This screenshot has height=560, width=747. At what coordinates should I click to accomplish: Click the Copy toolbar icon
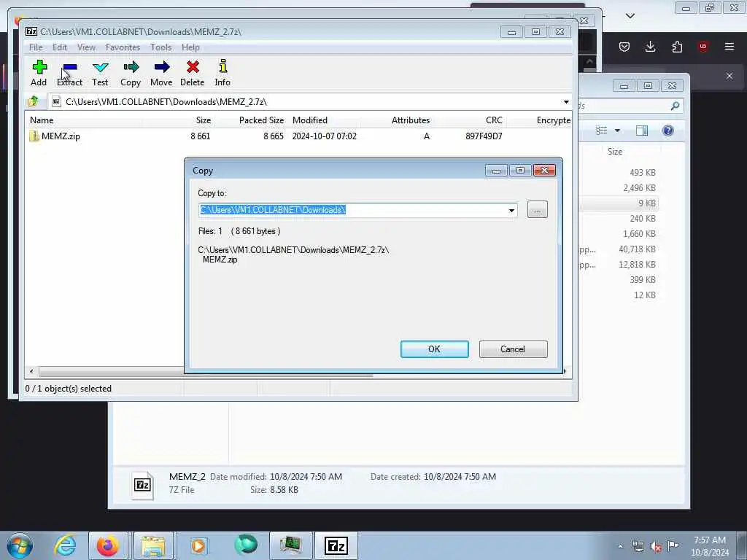tap(131, 73)
